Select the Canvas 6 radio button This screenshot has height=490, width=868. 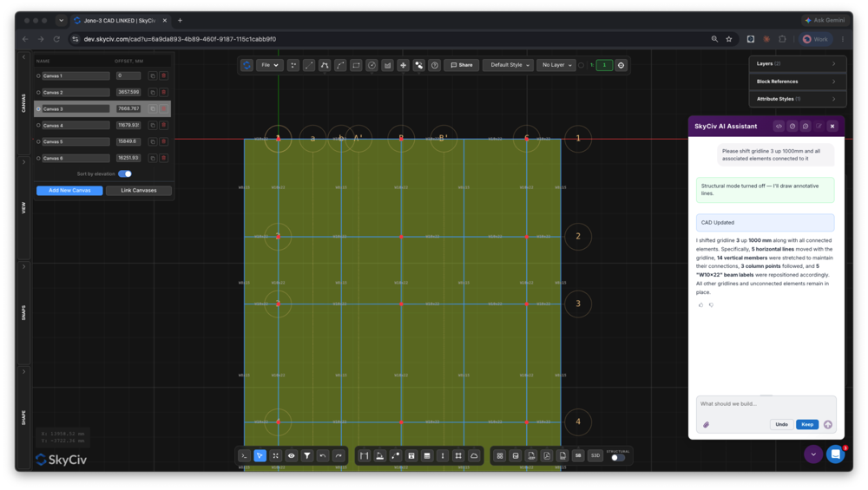(x=38, y=158)
